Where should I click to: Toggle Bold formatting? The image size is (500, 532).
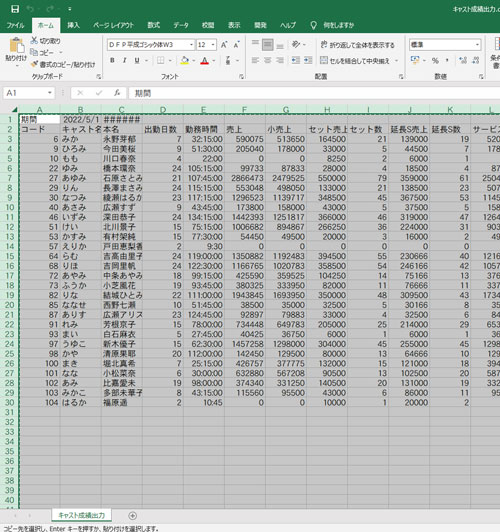pyautogui.click(x=112, y=60)
